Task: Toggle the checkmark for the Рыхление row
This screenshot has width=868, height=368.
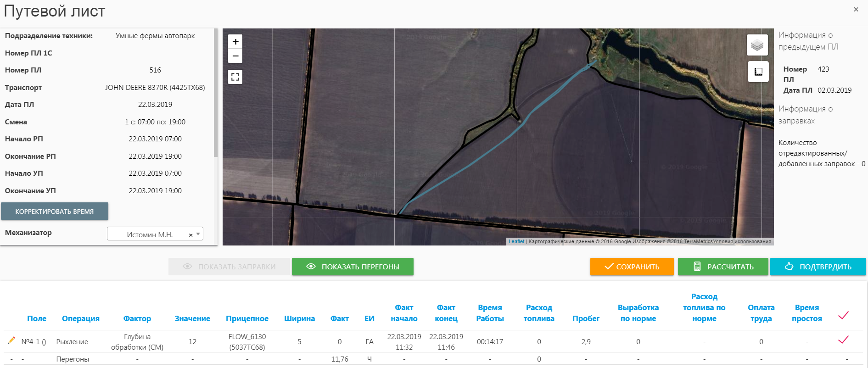Action: tap(843, 340)
